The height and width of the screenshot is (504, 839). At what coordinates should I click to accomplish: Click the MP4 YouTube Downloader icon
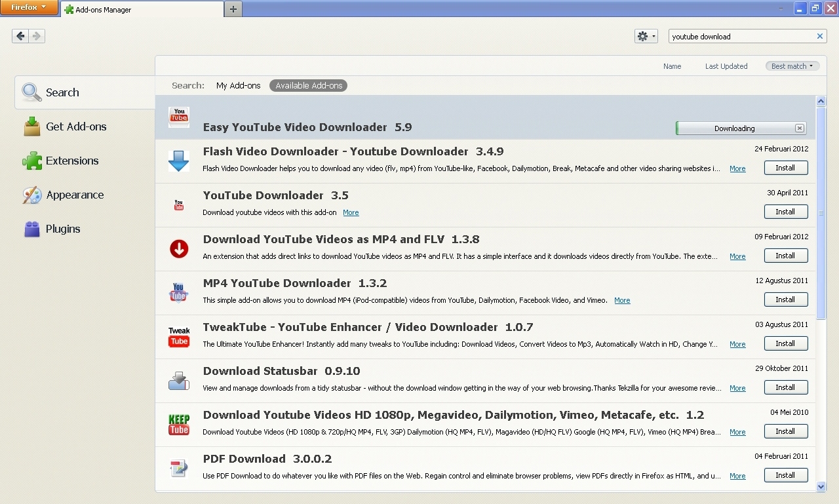(x=179, y=293)
